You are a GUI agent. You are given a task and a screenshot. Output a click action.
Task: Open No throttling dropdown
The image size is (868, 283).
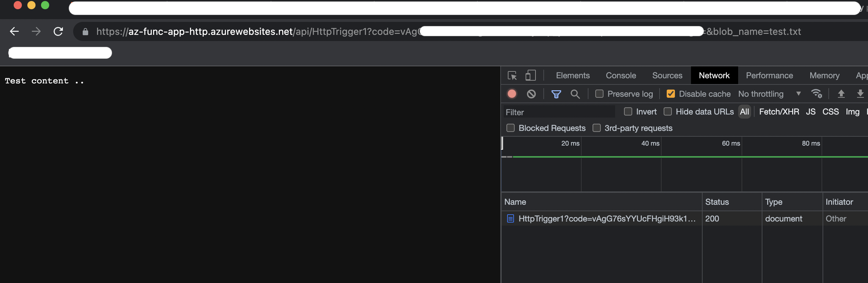coord(769,94)
